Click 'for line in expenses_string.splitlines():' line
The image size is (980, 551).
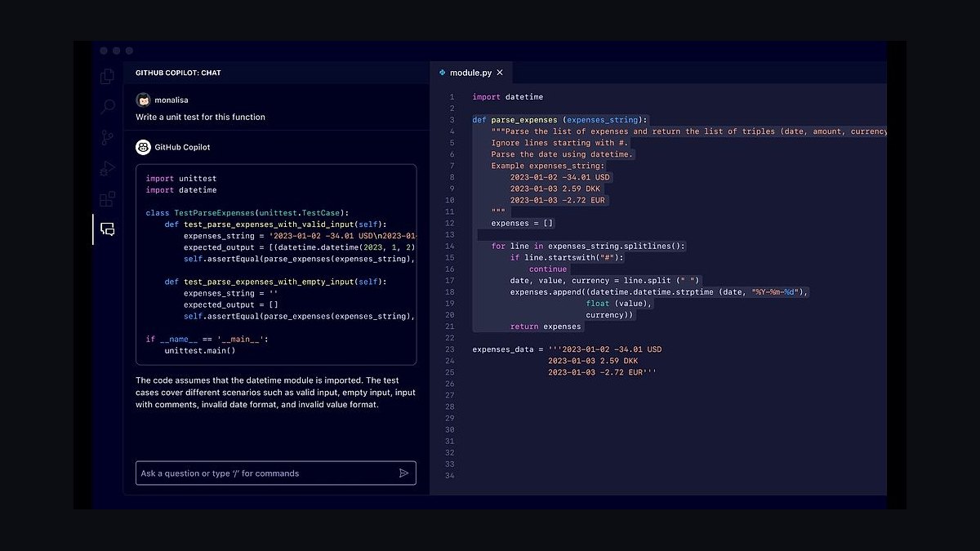pyautogui.click(x=589, y=246)
